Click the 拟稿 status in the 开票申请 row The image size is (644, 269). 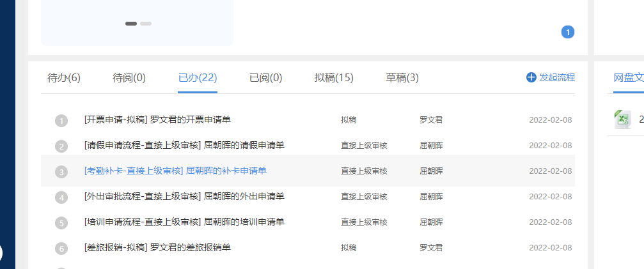point(349,120)
